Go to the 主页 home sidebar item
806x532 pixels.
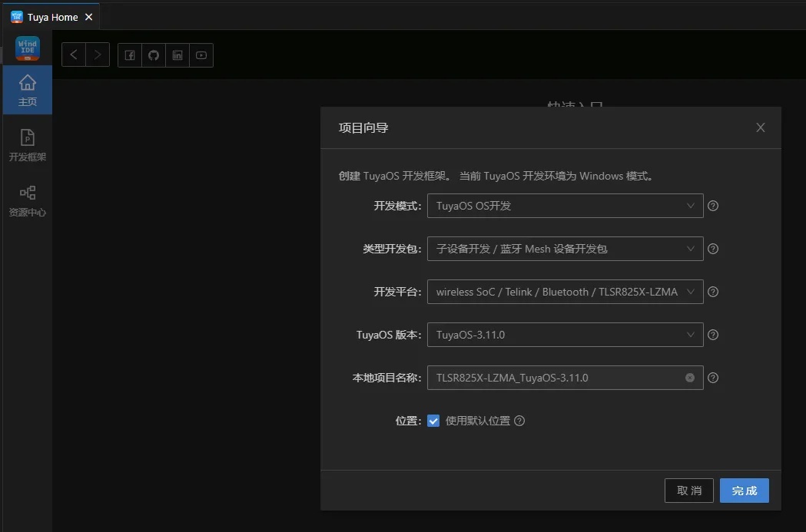click(x=27, y=90)
